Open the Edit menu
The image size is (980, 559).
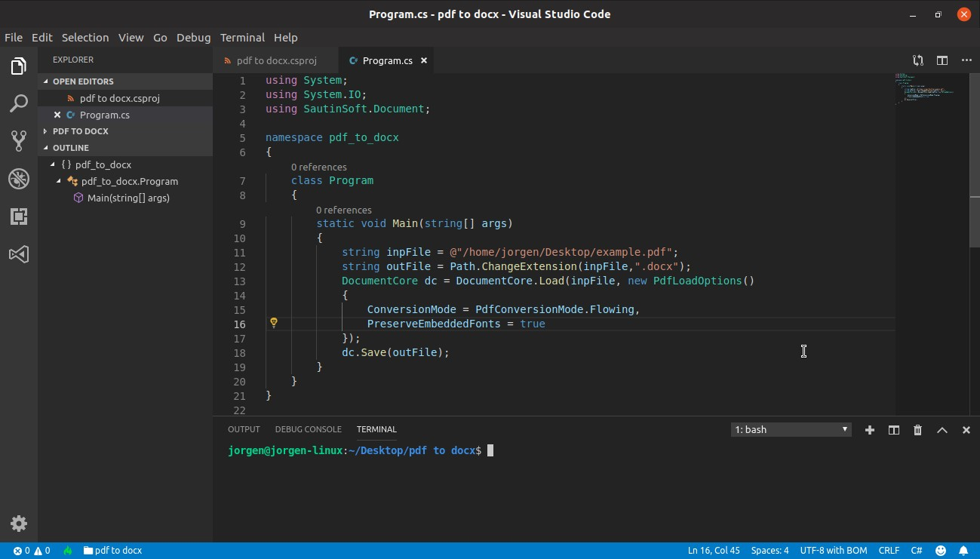(42, 37)
